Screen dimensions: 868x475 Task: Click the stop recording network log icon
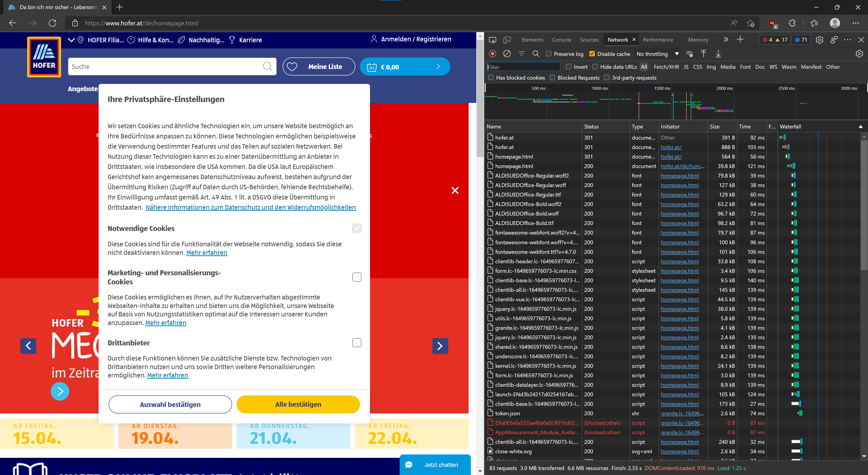pyautogui.click(x=493, y=54)
